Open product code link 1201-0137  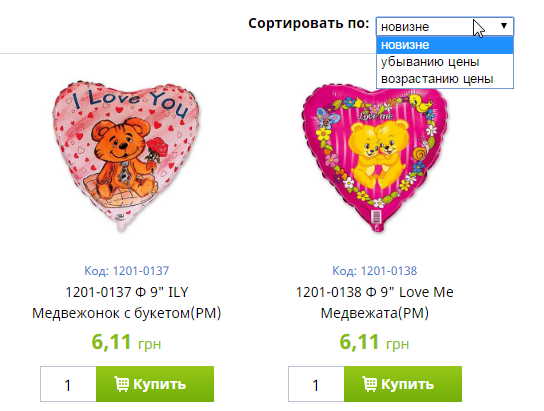coord(127,271)
